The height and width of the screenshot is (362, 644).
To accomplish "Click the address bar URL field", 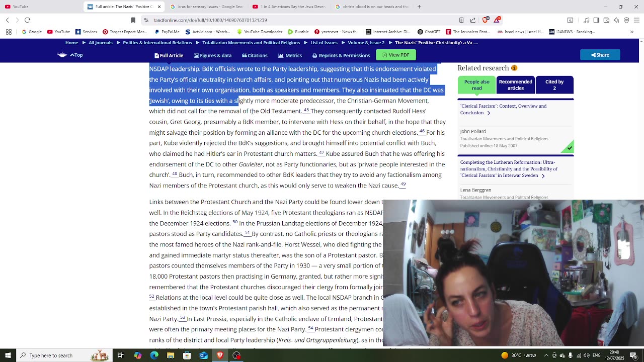I will pyautogui.click(x=302, y=20).
